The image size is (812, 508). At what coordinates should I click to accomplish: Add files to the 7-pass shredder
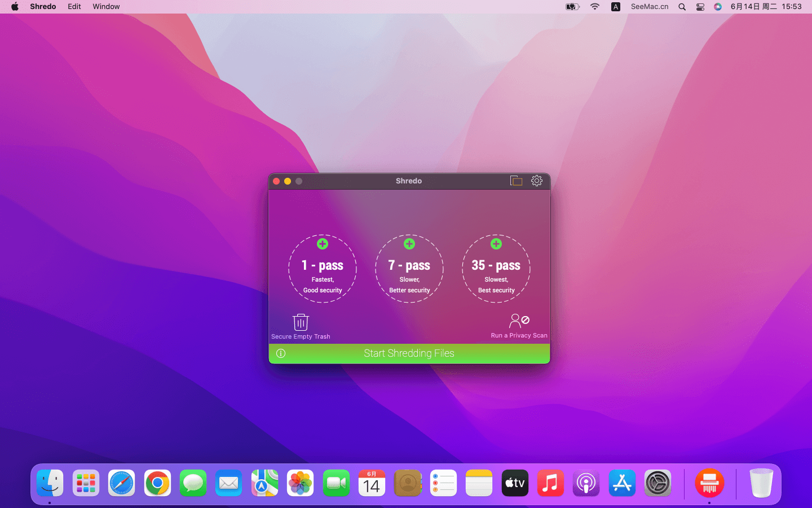click(409, 244)
